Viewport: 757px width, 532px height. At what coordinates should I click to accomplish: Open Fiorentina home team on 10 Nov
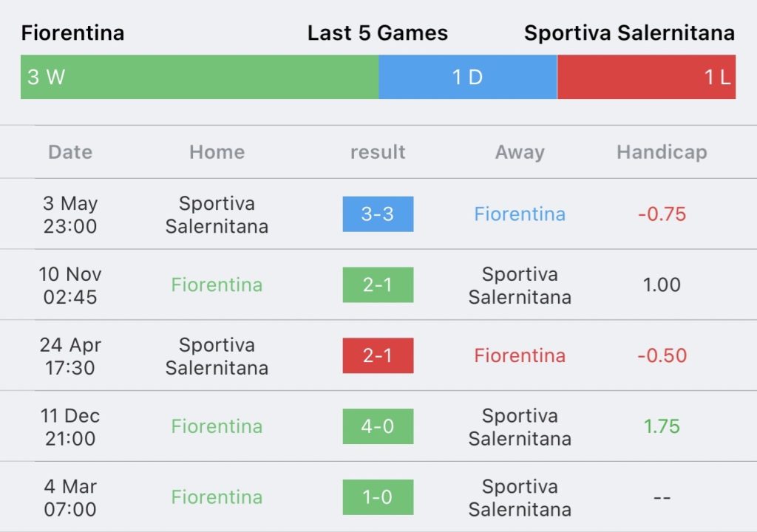[x=217, y=284]
